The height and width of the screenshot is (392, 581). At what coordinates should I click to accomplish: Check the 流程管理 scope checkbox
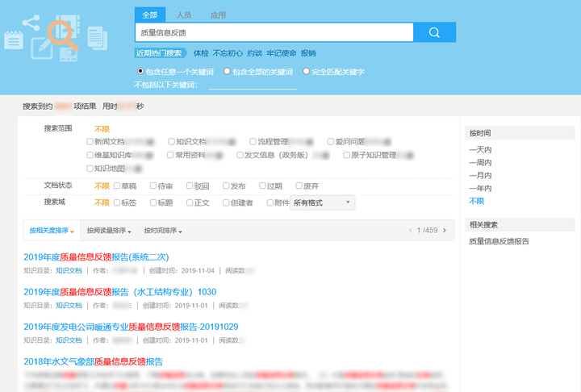[253, 141]
